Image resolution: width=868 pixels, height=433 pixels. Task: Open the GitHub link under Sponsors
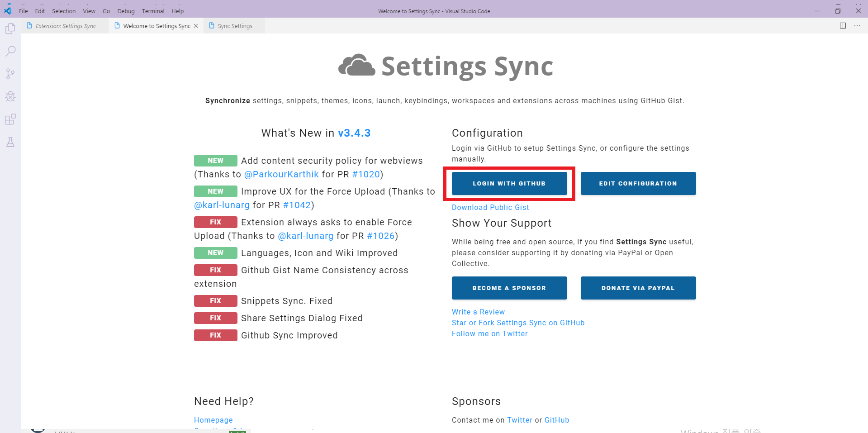click(557, 420)
